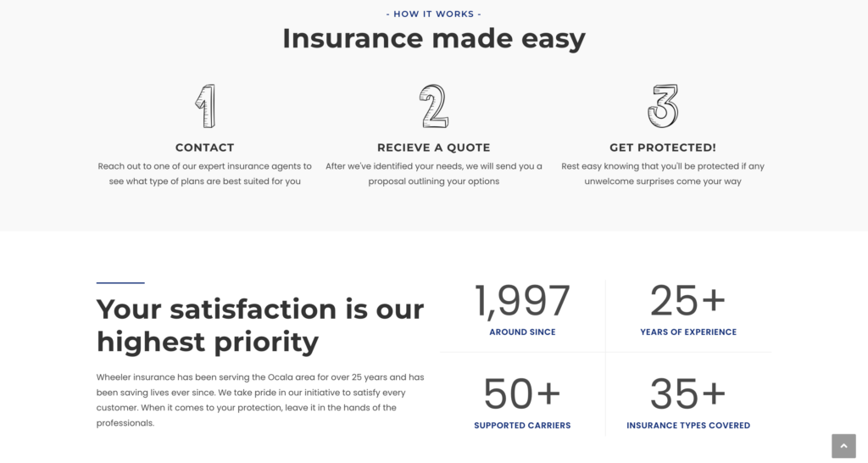
Task: Click the HOW IT WORKS label
Action: coord(433,14)
